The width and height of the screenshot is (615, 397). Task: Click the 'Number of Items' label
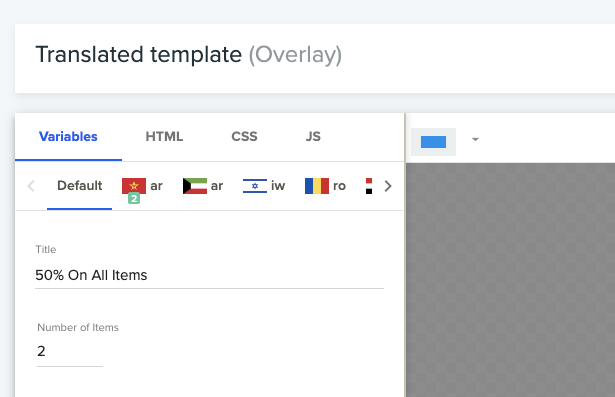[78, 328]
